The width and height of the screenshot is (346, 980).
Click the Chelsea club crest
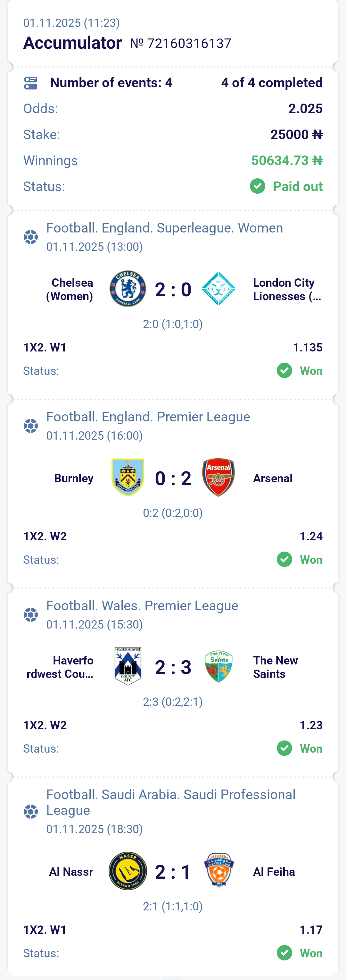(128, 289)
